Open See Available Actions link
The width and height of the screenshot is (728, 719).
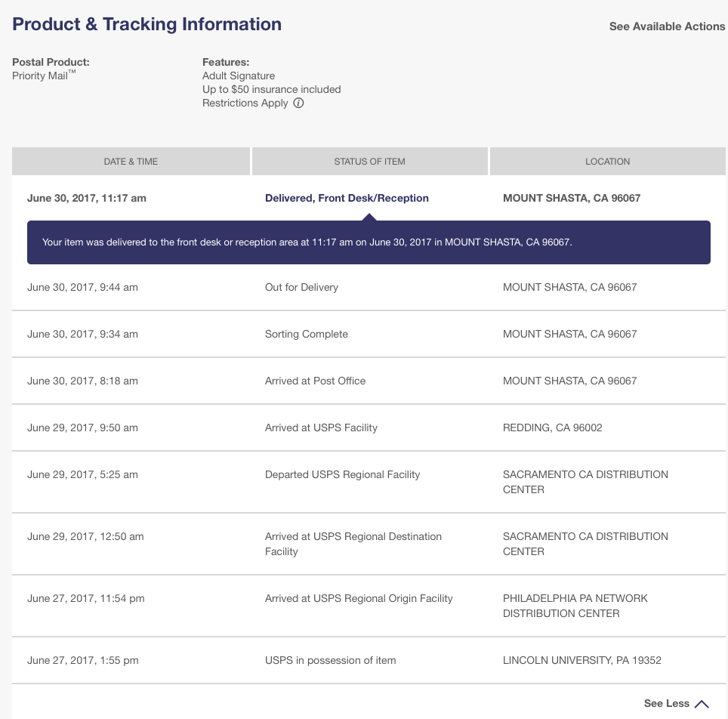[x=667, y=26]
